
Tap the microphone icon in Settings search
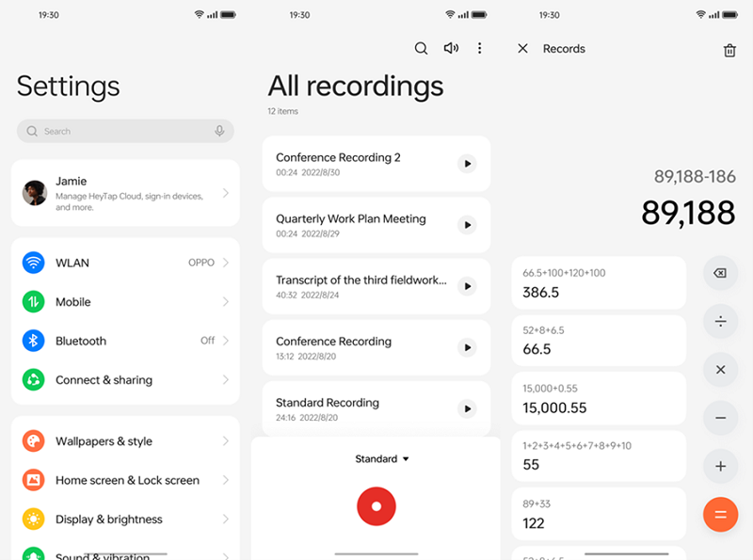(x=219, y=132)
